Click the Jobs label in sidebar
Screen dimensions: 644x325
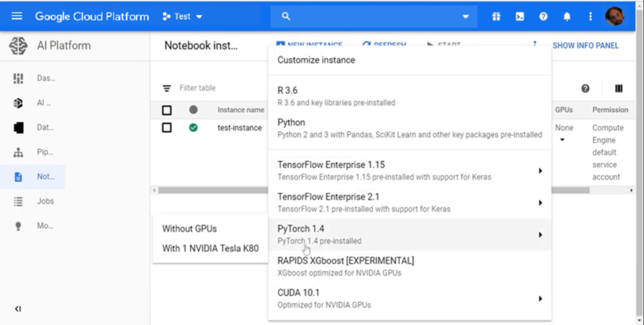[x=45, y=201]
